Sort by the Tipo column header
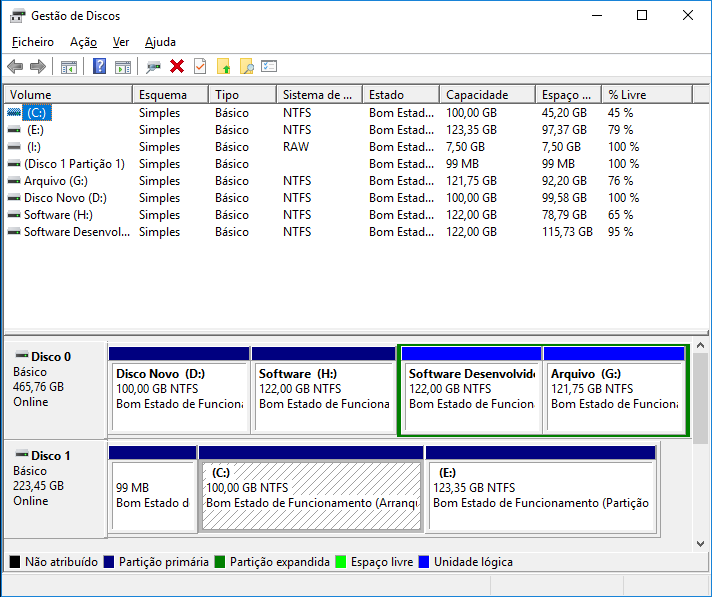 243,95
